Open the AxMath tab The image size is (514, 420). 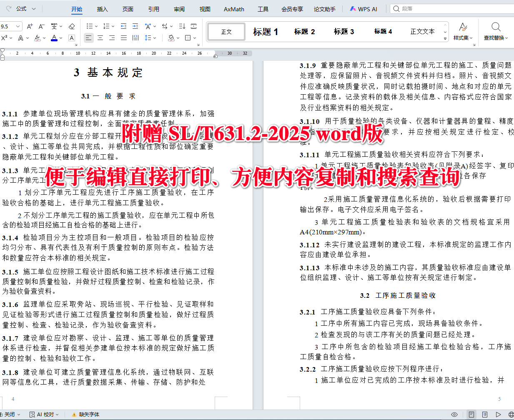pos(234,9)
